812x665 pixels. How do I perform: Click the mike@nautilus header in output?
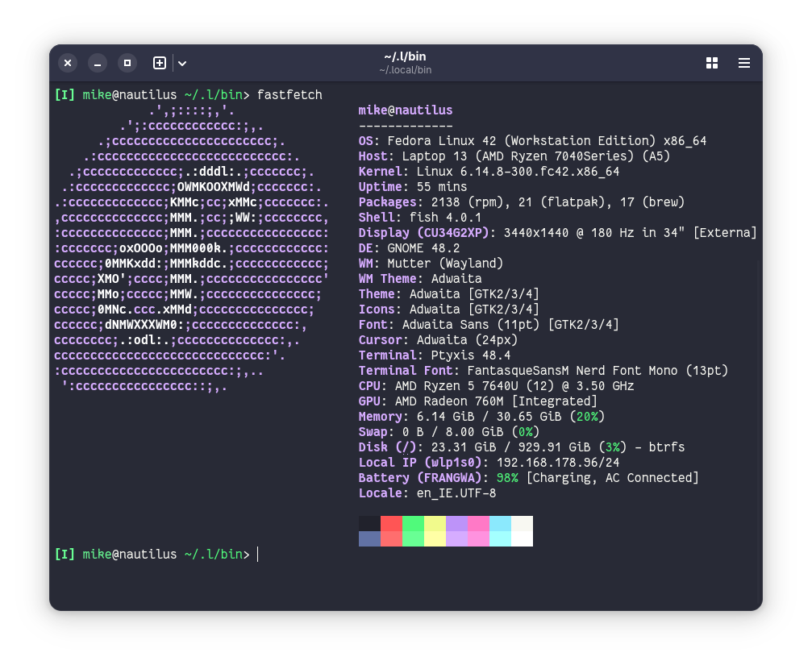(x=406, y=110)
